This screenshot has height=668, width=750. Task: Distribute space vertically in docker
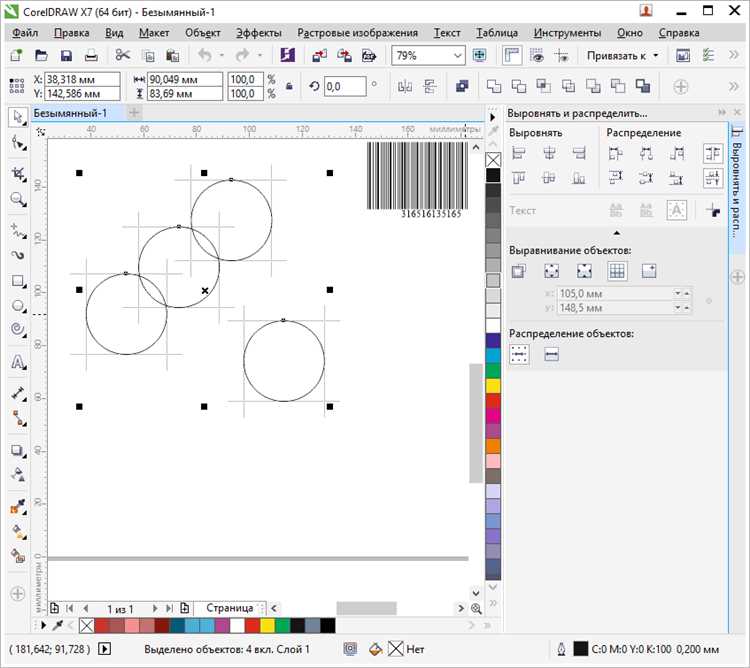[x=713, y=178]
